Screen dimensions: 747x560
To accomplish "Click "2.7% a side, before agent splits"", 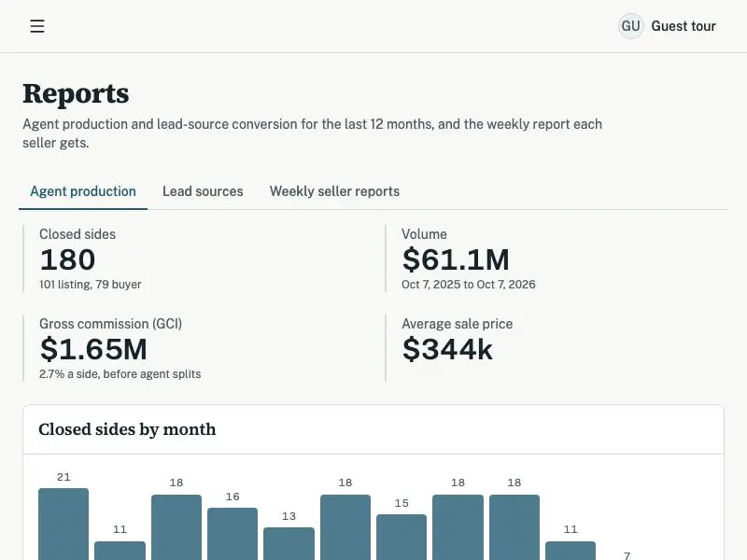I will click(120, 374).
